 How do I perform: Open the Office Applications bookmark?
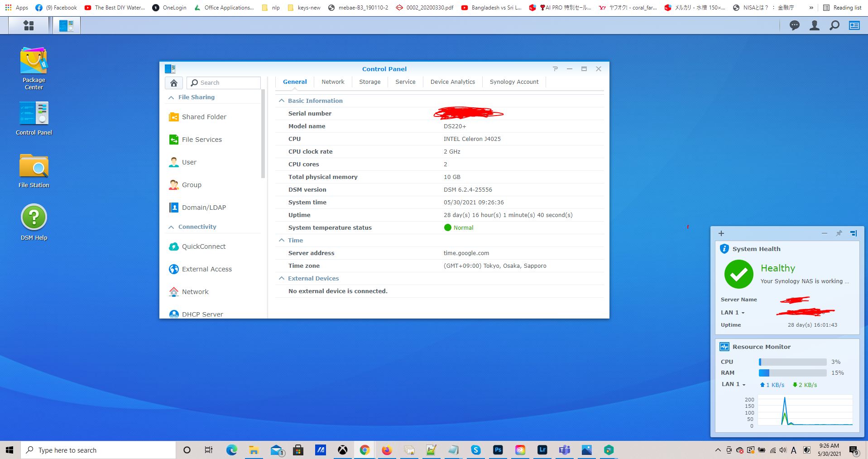click(x=224, y=8)
